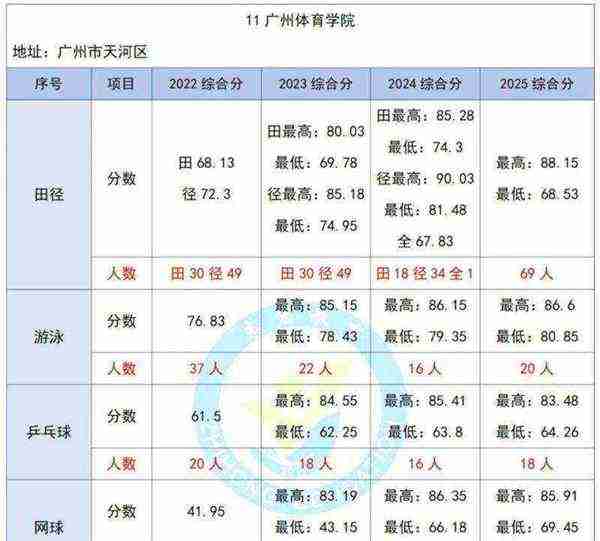Select the entry "最低：74.3"
This screenshot has width=600, height=541.
tap(425, 147)
